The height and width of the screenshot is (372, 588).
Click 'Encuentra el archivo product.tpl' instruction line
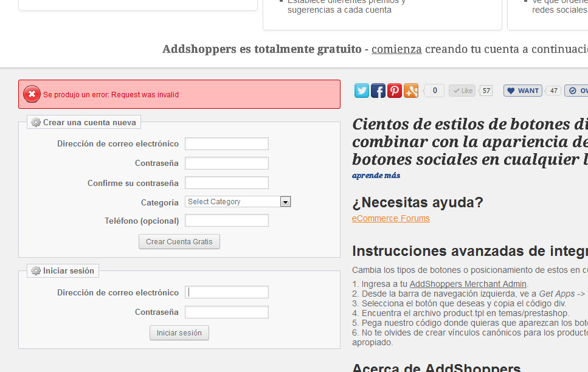coord(460,313)
